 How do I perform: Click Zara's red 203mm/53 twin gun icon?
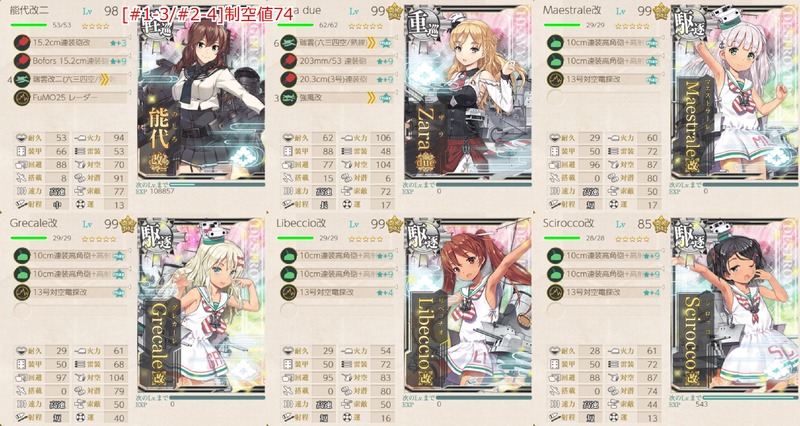(288, 61)
